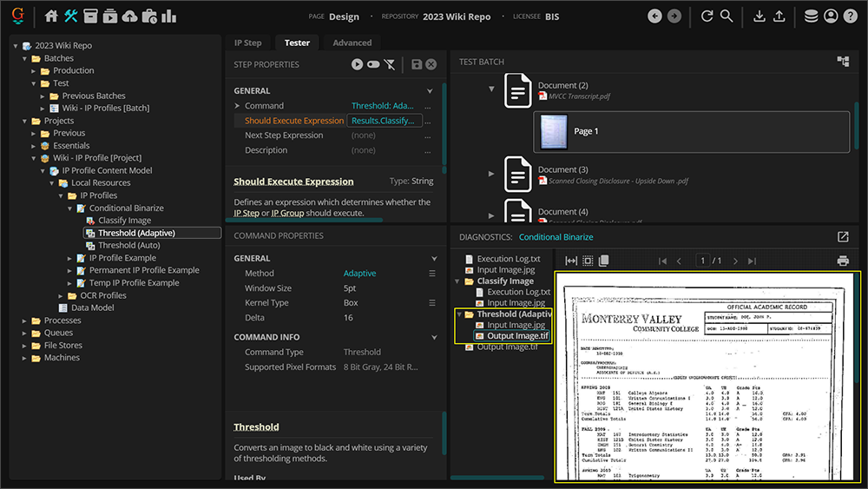Collapse Document (2) in test batch

(491, 89)
